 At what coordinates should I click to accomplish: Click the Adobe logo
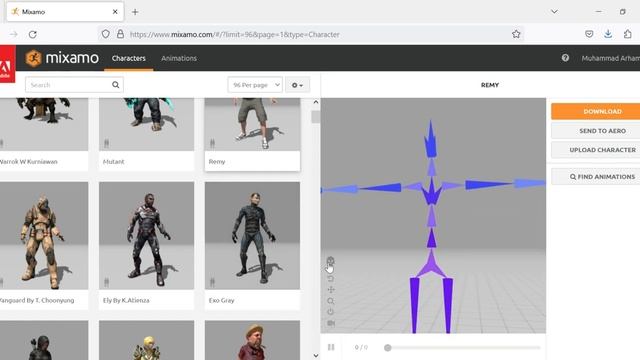click(7, 64)
